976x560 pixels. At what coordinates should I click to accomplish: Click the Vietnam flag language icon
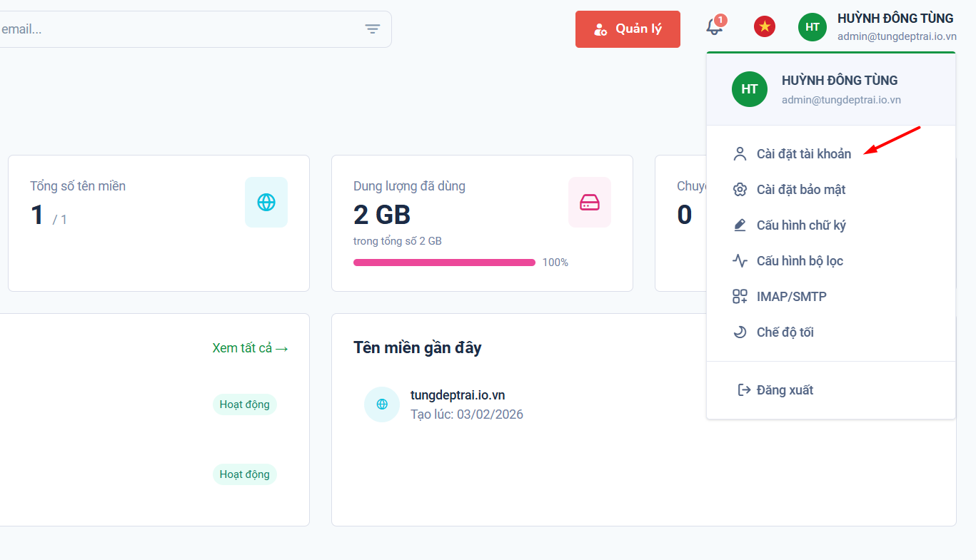coord(765,27)
